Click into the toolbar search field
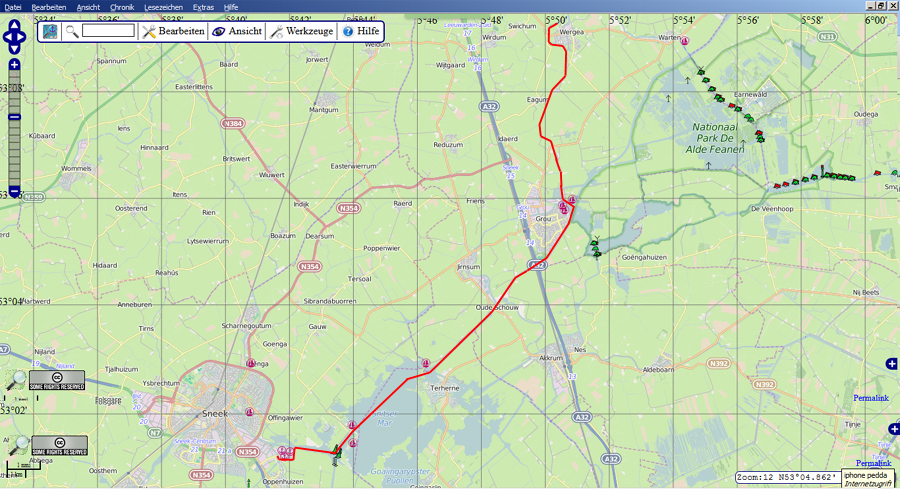This screenshot has height=489, width=900. coord(108,32)
